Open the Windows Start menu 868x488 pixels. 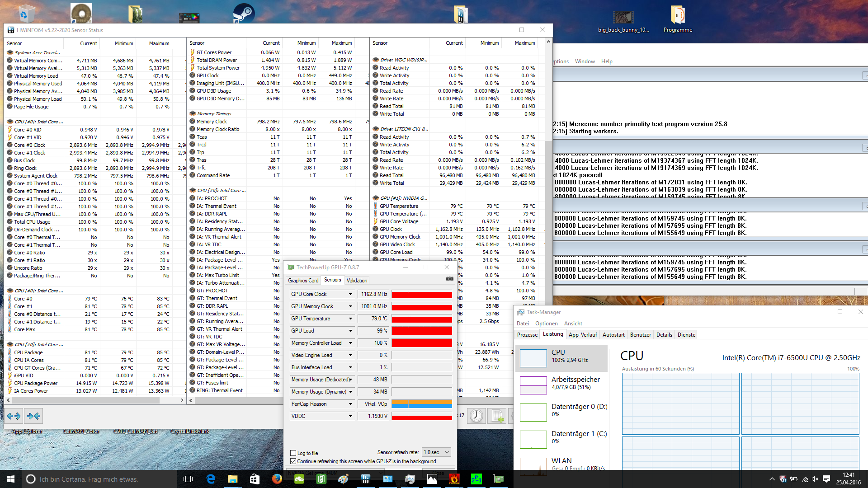pos(11,479)
